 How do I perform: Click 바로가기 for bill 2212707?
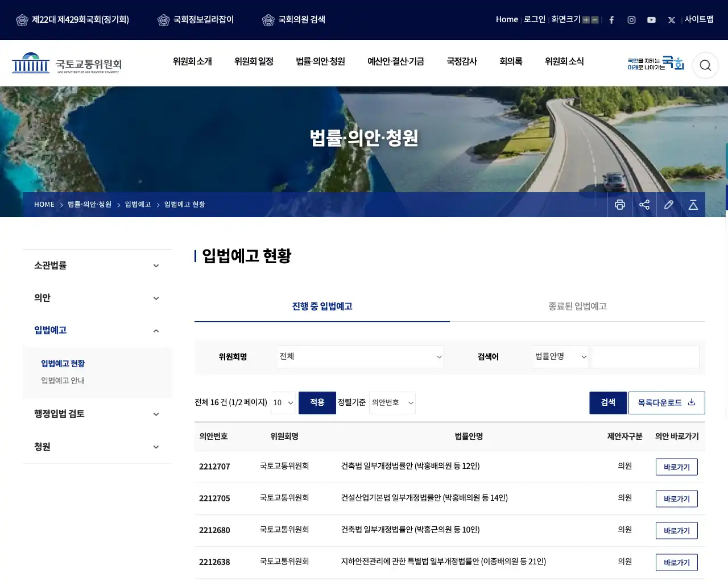[677, 467]
